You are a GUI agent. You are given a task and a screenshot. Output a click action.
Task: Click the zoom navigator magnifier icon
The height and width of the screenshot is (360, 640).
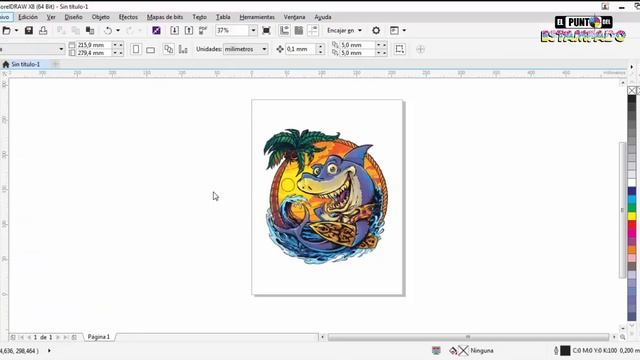(622, 337)
